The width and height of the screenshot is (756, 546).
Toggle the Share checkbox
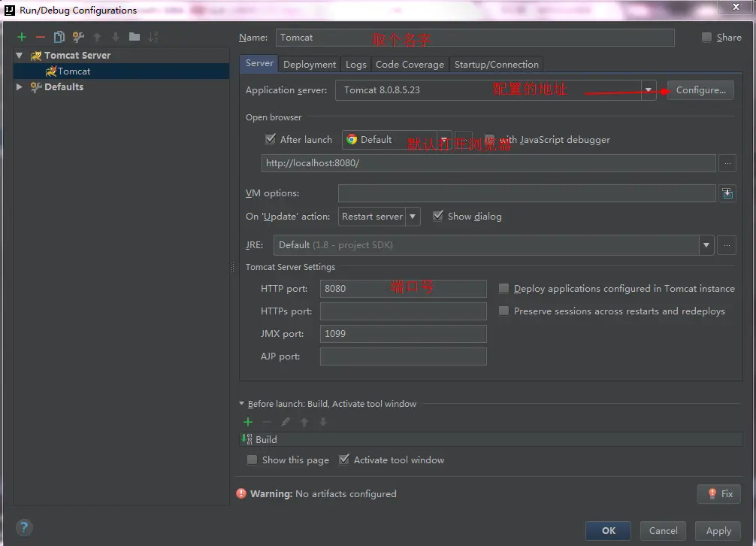tap(706, 37)
